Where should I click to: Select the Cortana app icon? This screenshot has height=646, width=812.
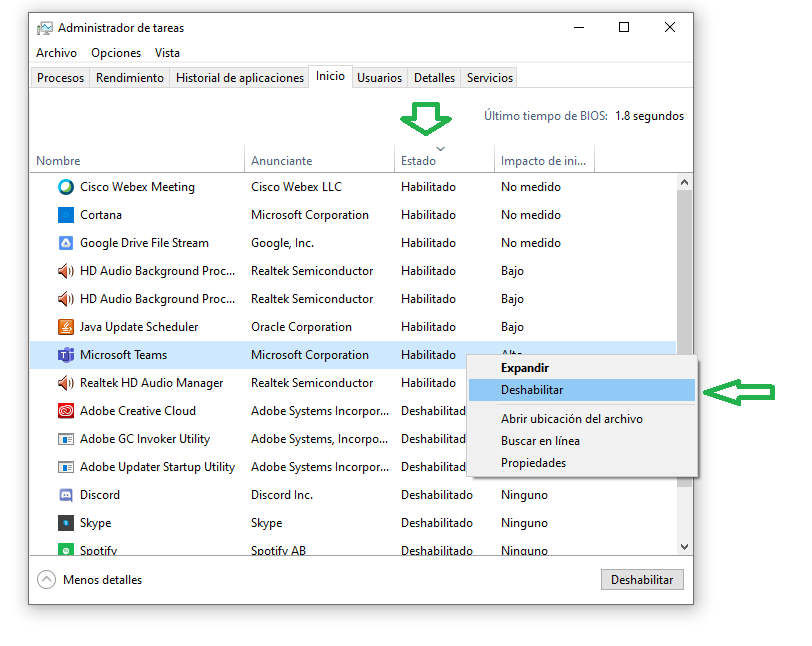66,215
